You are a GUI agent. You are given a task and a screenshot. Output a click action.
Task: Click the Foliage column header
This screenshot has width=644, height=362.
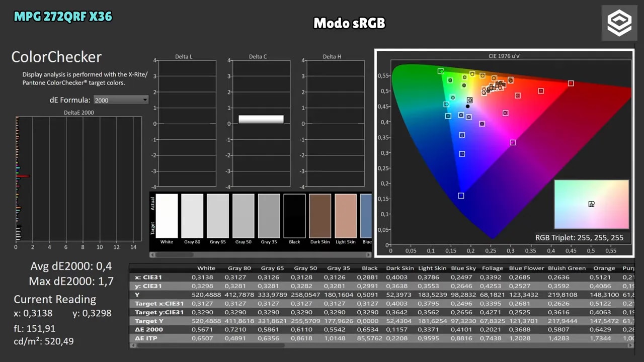(x=493, y=268)
